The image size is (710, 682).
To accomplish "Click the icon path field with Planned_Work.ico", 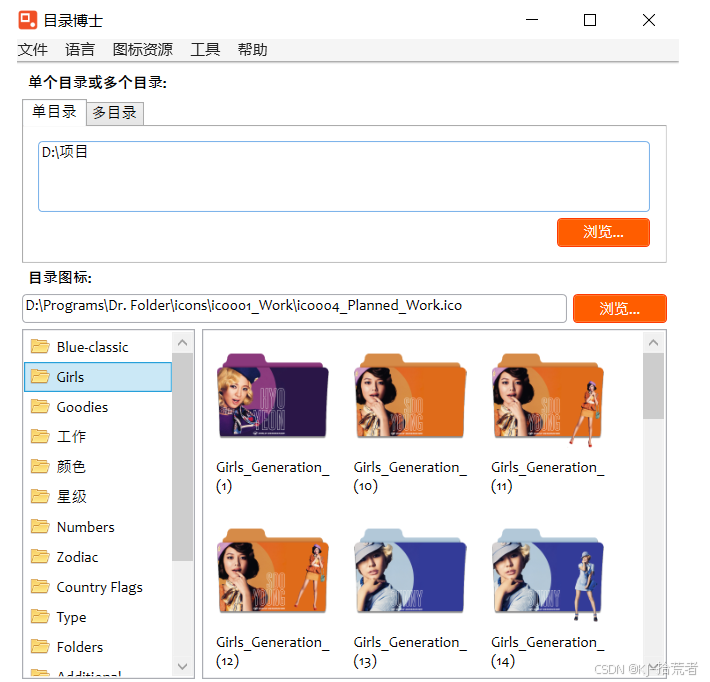I will pyautogui.click(x=294, y=308).
